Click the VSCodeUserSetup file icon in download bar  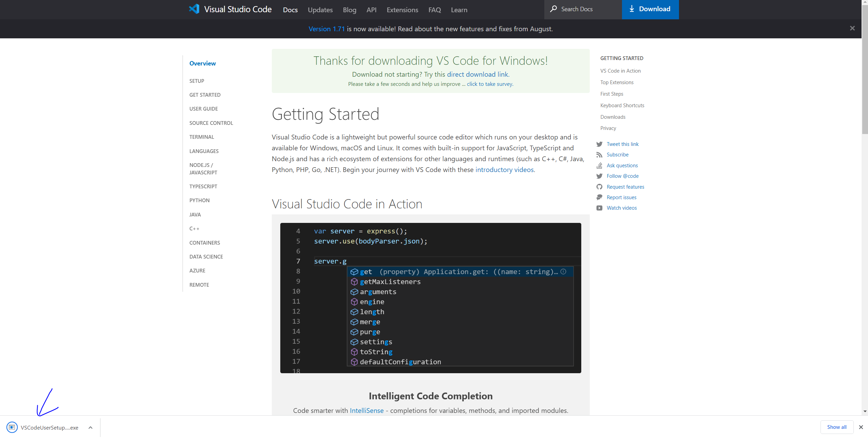(x=12, y=427)
